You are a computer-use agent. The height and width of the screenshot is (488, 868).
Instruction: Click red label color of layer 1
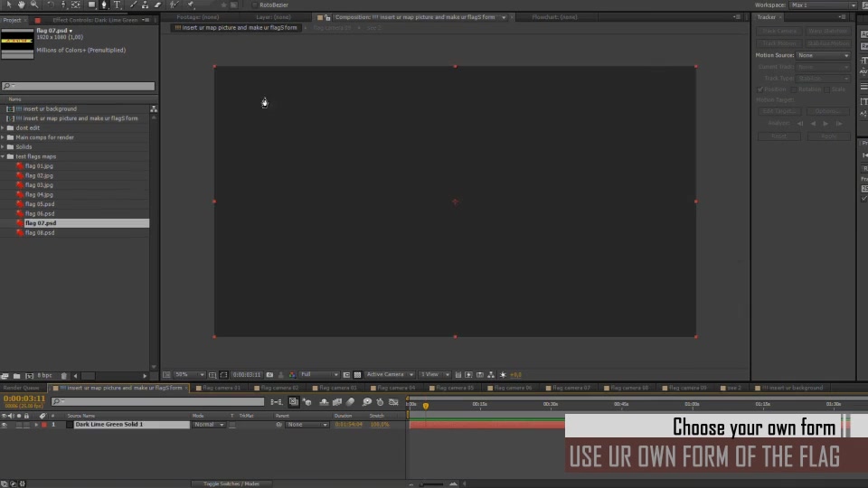pos(44,425)
